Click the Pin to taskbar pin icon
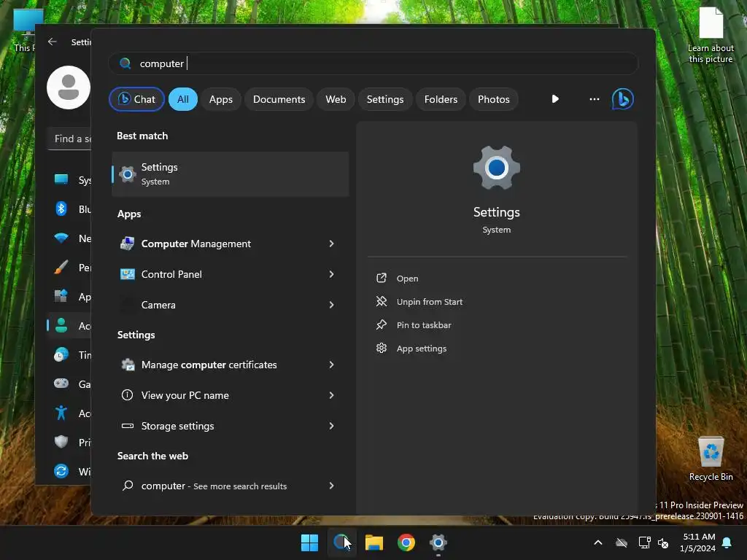This screenshot has height=560, width=747. pyautogui.click(x=381, y=324)
